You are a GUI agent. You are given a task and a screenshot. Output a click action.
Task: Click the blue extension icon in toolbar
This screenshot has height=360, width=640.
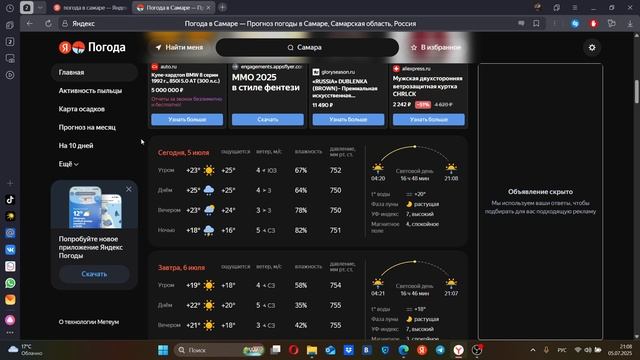pyautogui.click(x=575, y=24)
